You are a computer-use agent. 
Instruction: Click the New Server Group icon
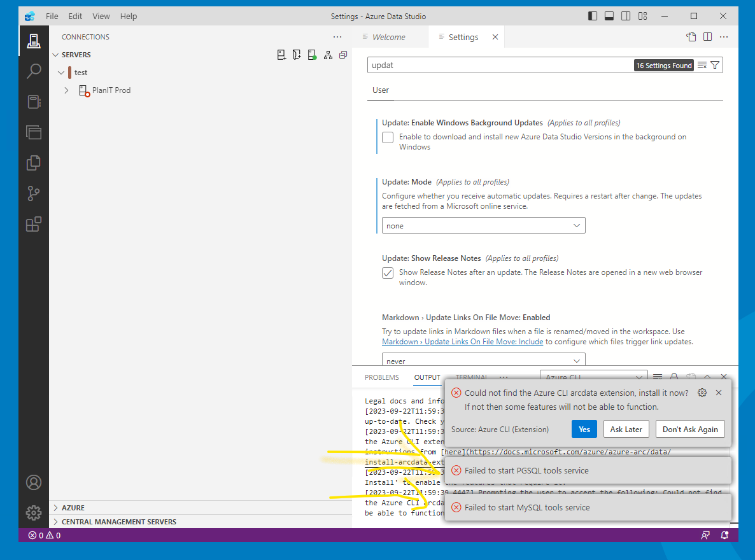coord(297,55)
